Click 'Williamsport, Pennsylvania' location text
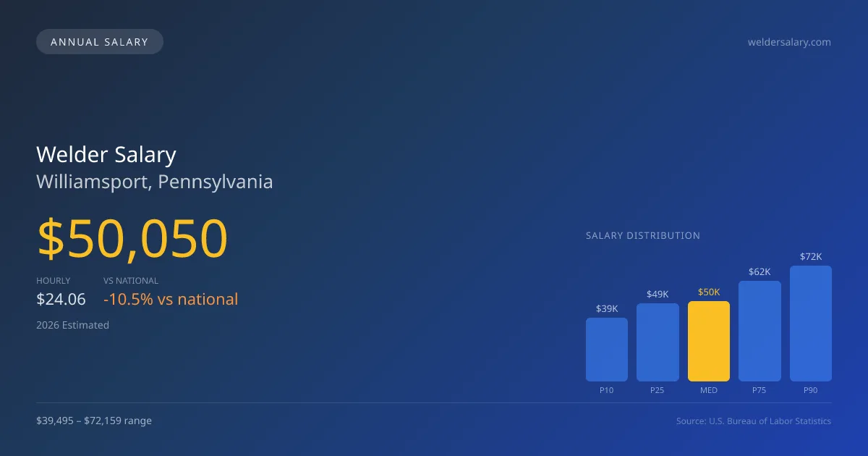This screenshot has width=868, height=456. [155, 182]
